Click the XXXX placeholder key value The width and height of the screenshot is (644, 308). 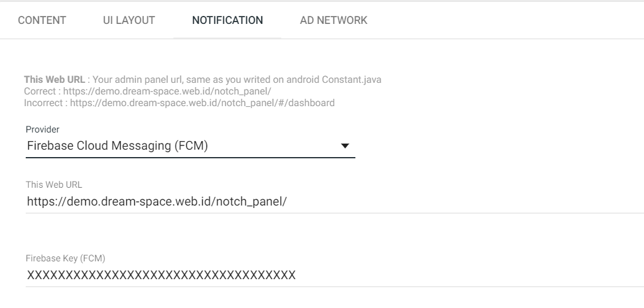coord(161,274)
